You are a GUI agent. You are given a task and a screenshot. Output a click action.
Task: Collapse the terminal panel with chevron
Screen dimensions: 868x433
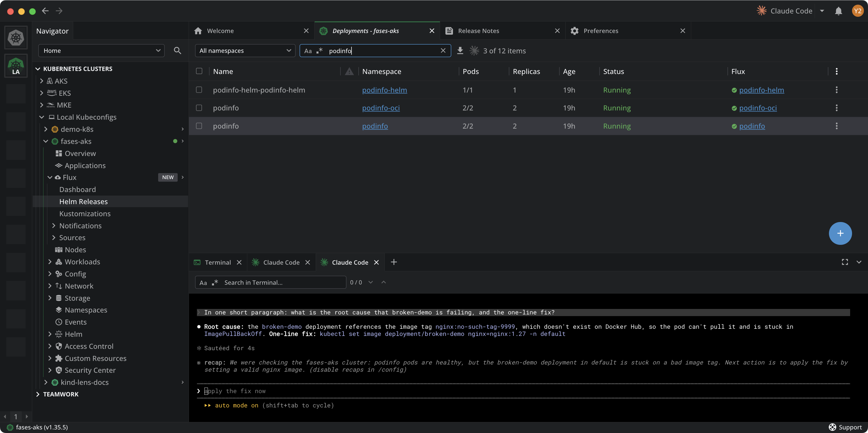point(859,262)
